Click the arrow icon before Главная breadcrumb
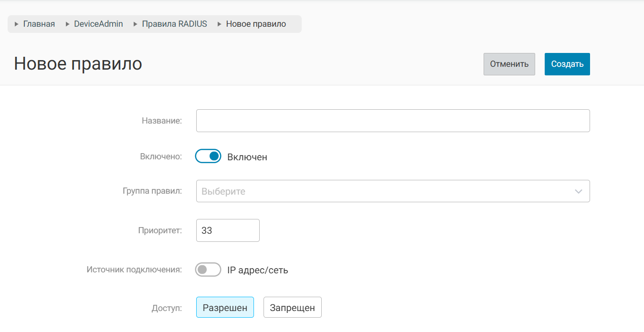644x332 pixels. (17, 24)
